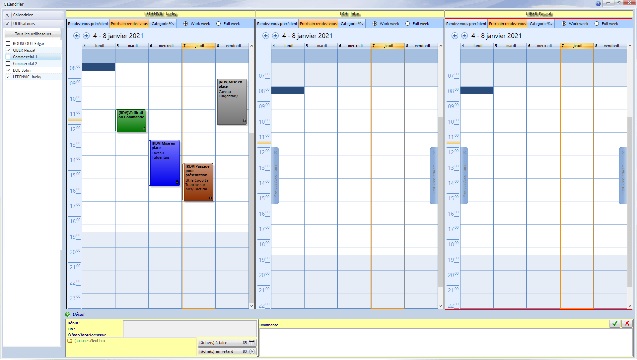
Task: Open left calendar's Catégorie tab
Action: pos(162,24)
